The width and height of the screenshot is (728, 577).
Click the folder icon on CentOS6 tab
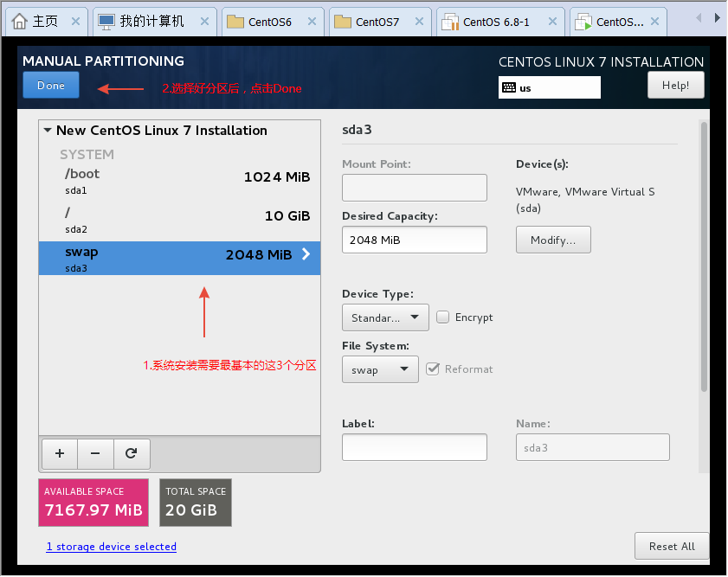235,22
